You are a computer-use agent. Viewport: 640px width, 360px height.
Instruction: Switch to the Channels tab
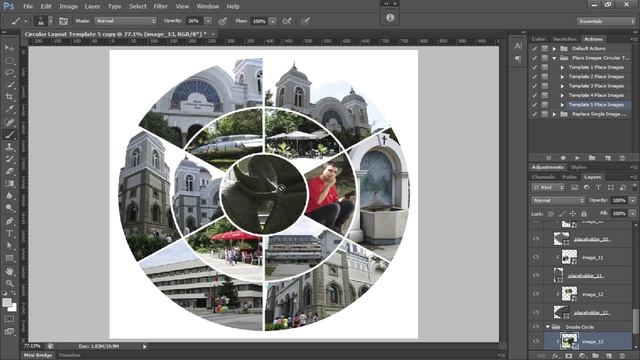[x=543, y=177]
